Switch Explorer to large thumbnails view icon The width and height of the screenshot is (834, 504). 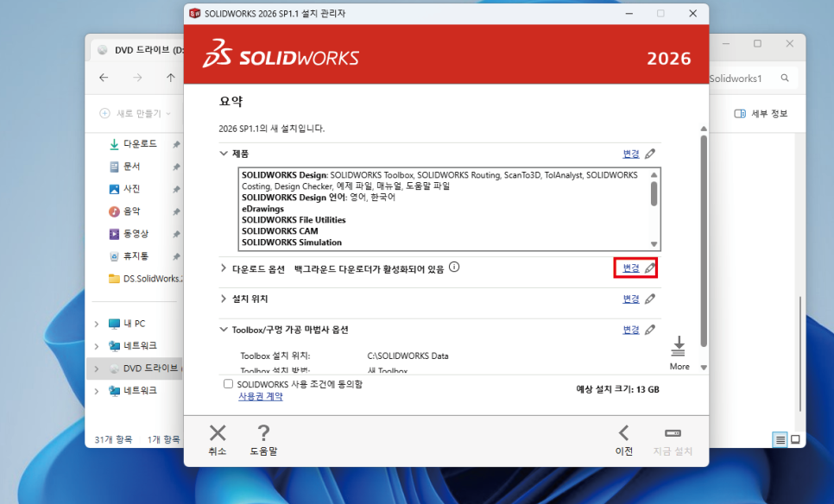(x=796, y=439)
